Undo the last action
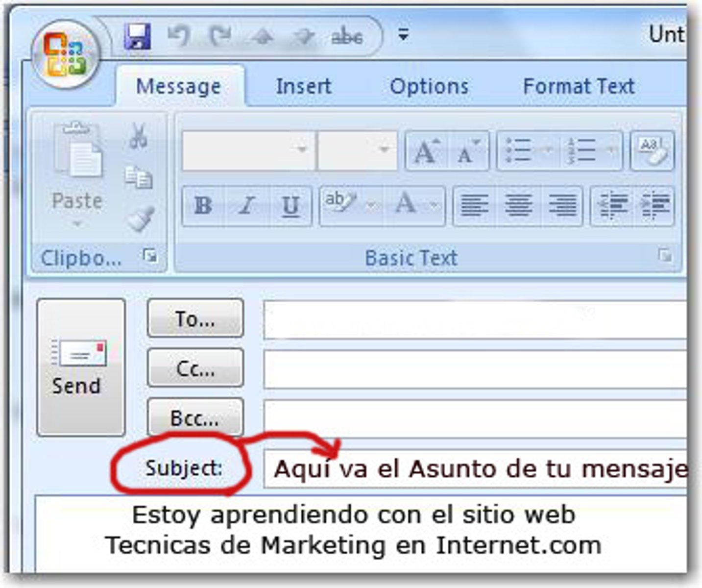 pyautogui.click(x=178, y=36)
